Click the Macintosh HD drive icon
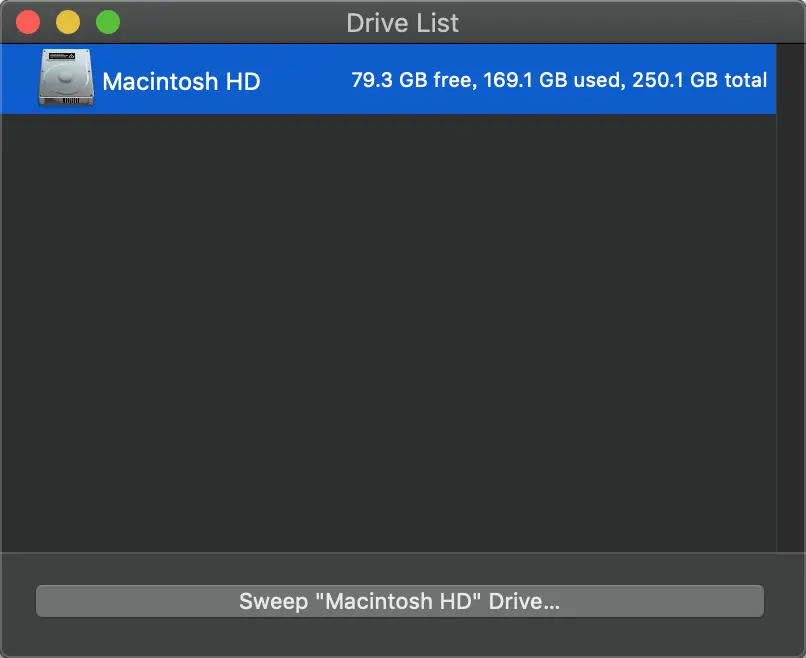This screenshot has height=658, width=806. [66, 78]
